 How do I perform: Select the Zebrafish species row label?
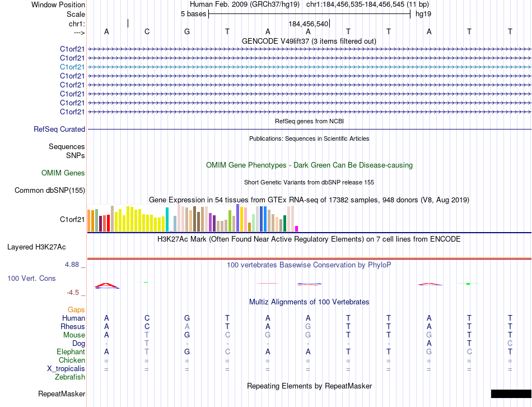pos(70,377)
